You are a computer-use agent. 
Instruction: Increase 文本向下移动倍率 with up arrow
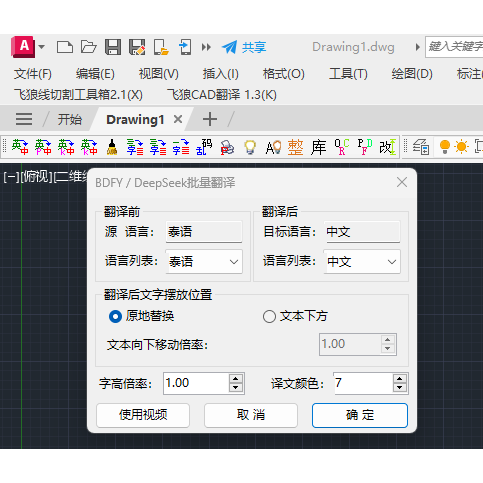click(x=387, y=340)
